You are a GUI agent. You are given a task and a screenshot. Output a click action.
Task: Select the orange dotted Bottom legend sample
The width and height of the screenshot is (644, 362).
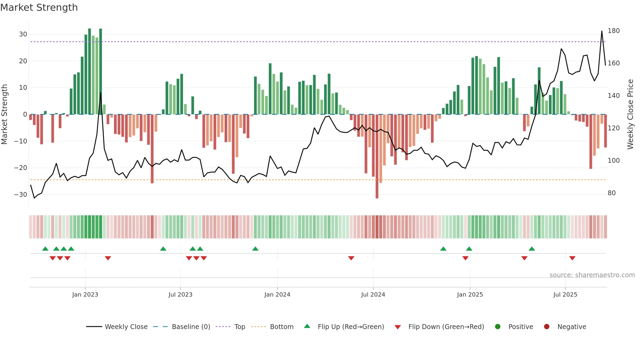click(x=259, y=327)
